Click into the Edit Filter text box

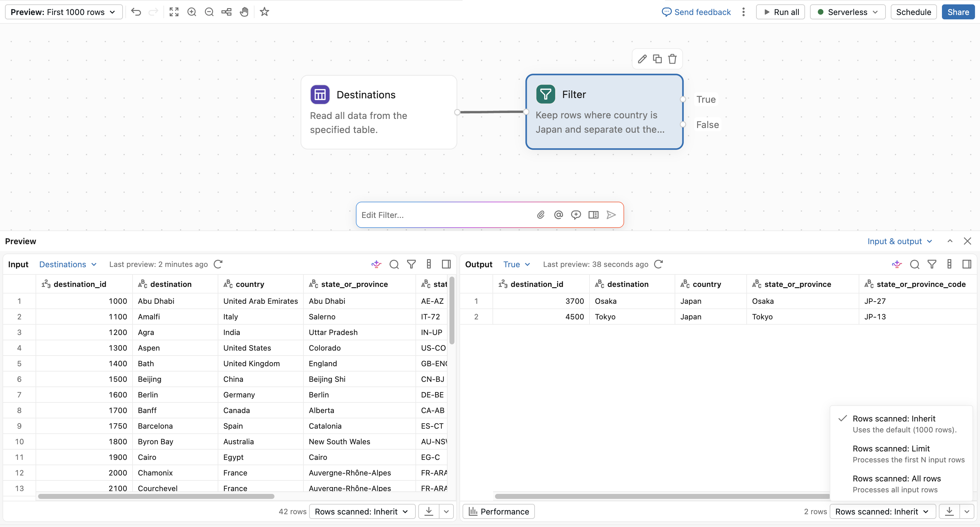[445, 215]
